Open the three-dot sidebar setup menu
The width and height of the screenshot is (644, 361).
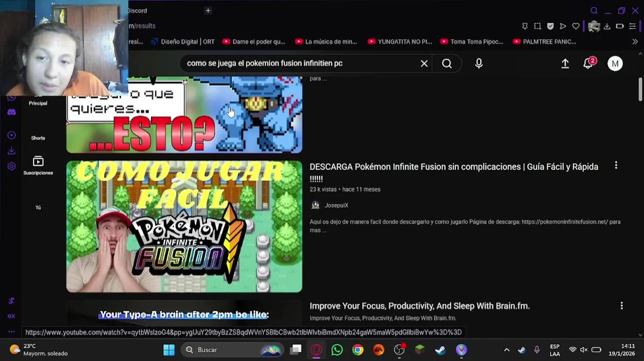coord(12,331)
